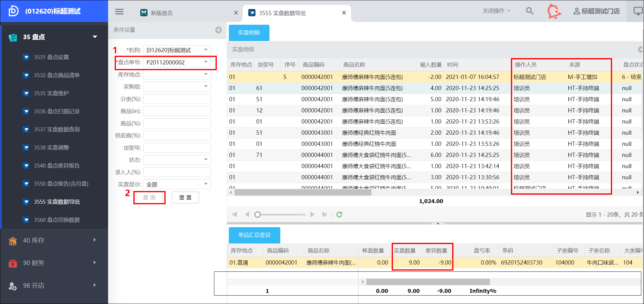Expand the 关闭操作 menu
Screen dimensions: 644x304
tap(496, 11)
